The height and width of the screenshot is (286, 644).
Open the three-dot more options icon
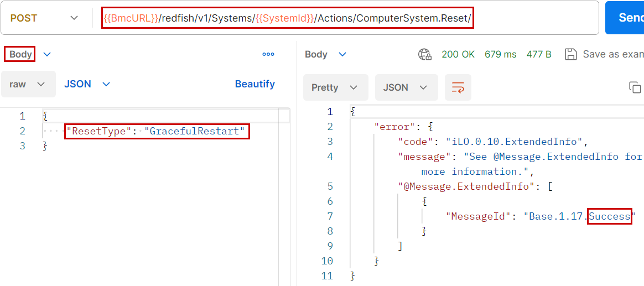tap(268, 54)
